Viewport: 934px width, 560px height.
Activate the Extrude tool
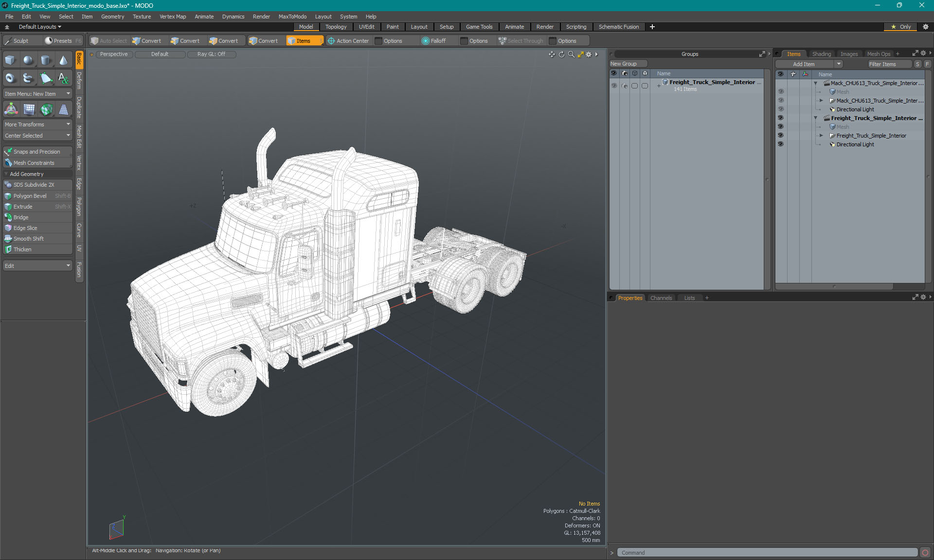tap(37, 207)
